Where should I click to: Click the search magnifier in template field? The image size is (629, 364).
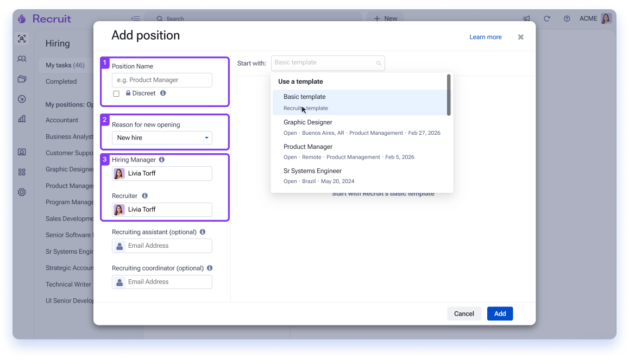(378, 63)
